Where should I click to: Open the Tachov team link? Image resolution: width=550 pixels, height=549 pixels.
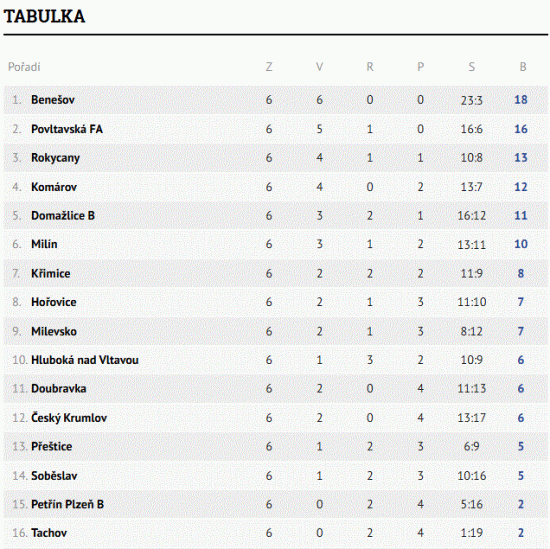(49, 533)
